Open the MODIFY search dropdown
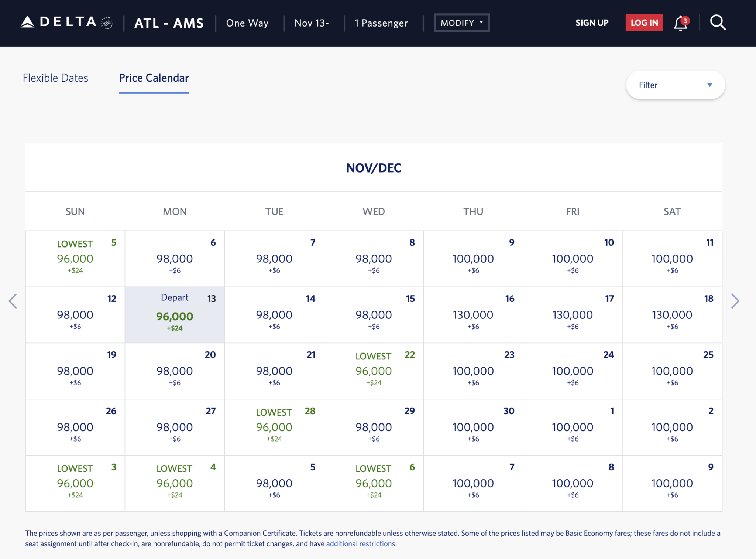Viewport: 756px width, 559px height. [461, 23]
